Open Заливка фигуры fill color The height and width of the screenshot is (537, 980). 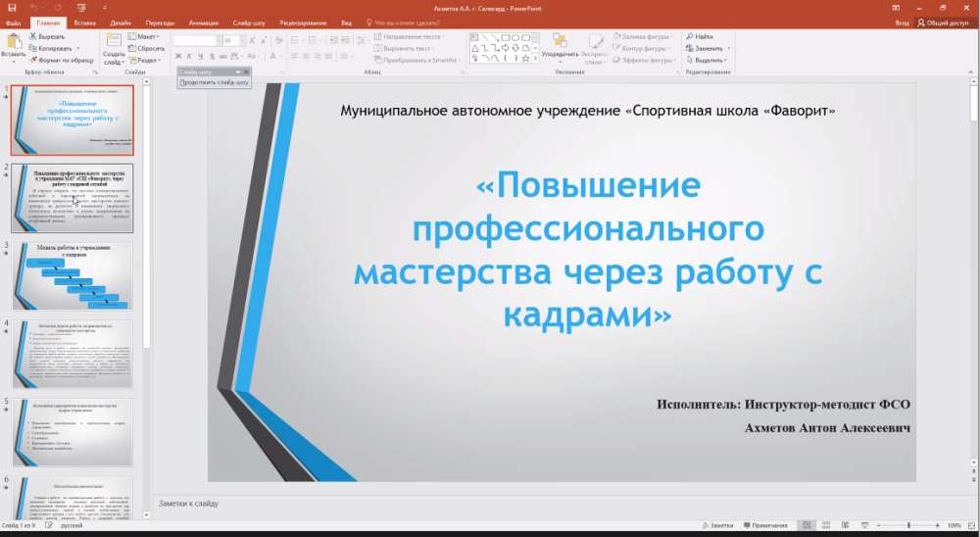643,36
